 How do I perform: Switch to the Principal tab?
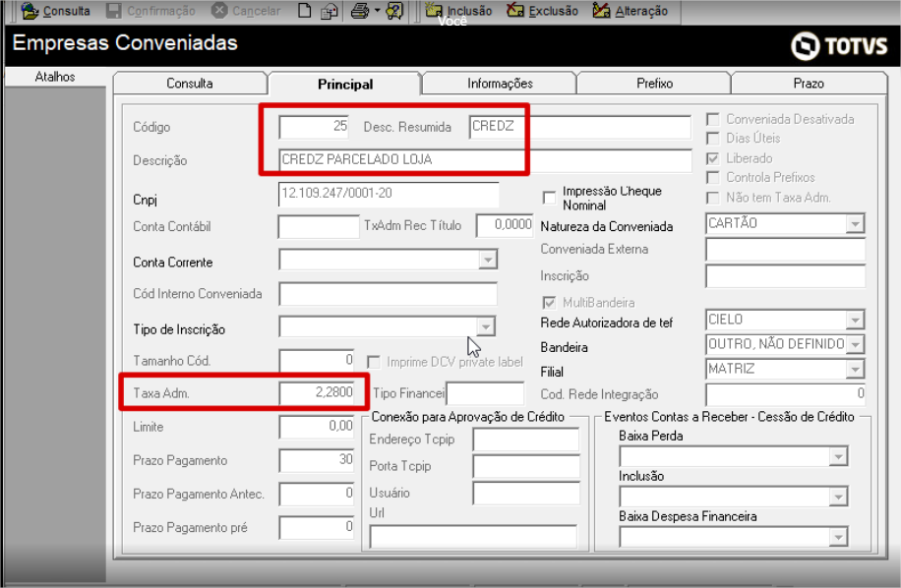pyautogui.click(x=345, y=84)
